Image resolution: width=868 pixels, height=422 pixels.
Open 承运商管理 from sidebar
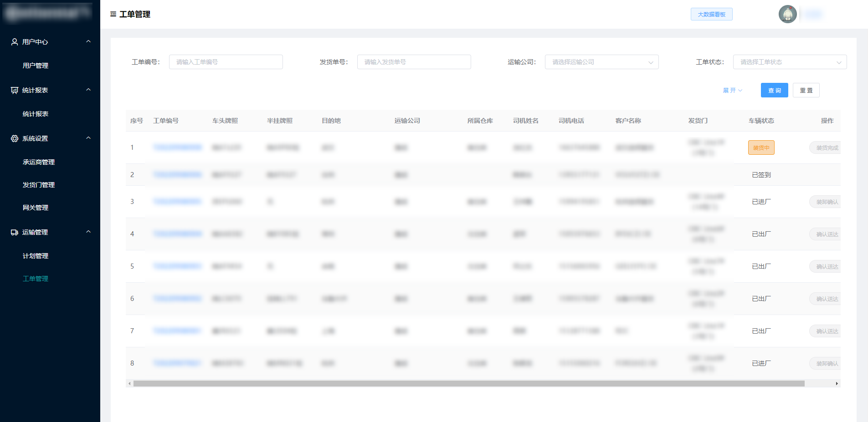(39, 162)
